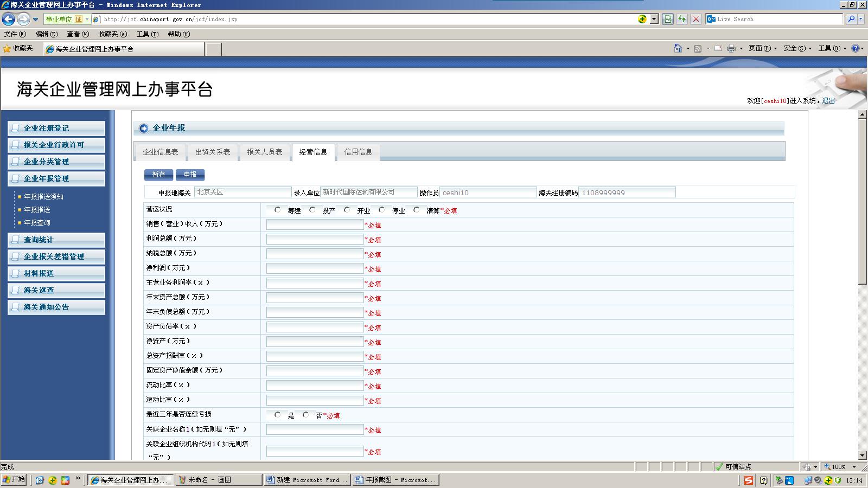The height and width of the screenshot is (488, 868).
Task: Click the Stop loading X icon
Action: [x=696, y=19]
